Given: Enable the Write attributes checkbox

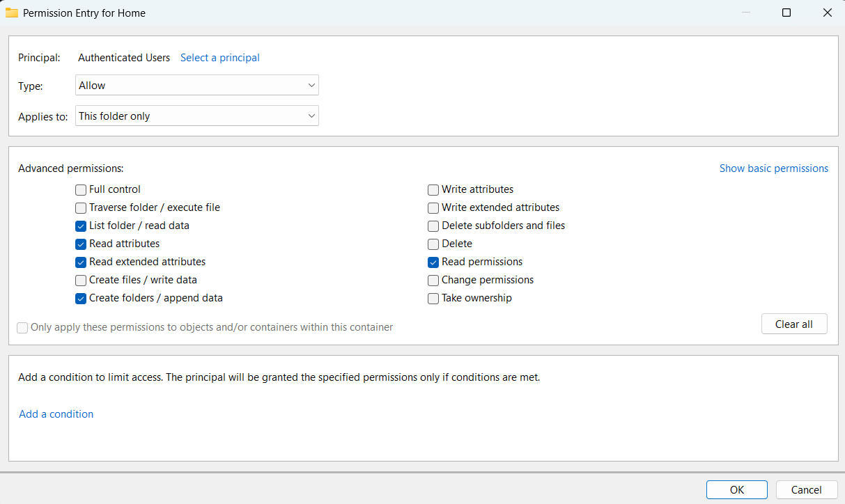Looking at the screenshot, I should point(433,189).
